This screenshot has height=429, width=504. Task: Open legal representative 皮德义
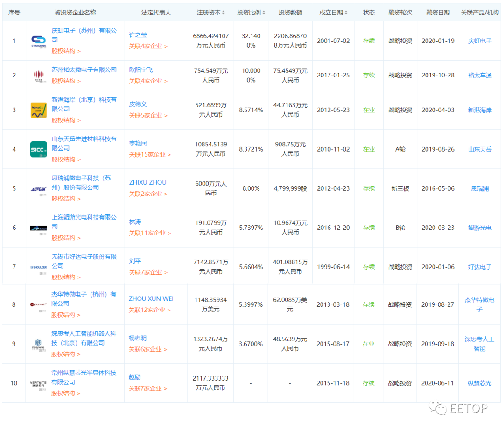pos(138,104)
